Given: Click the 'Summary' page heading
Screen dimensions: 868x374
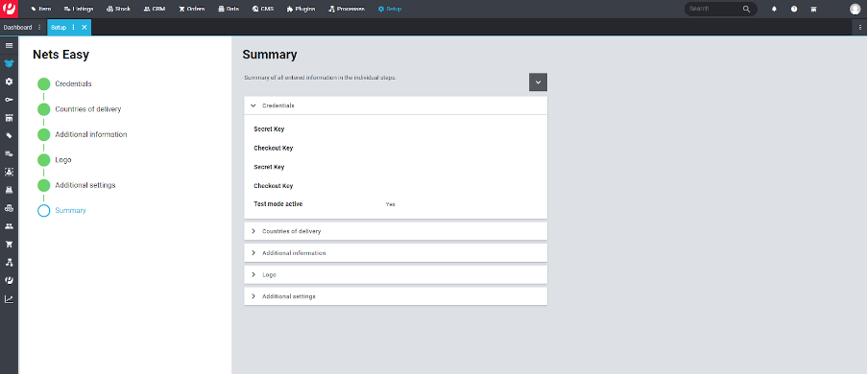Looking at the screenshot, I should [270, 55].
